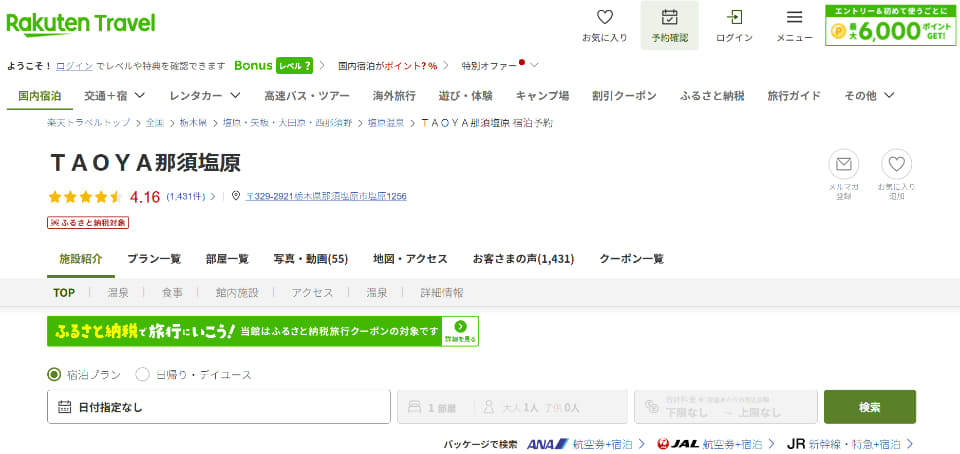Switch to the プラン一覧 tab
The image size is (960, 454).
[154, 258]
